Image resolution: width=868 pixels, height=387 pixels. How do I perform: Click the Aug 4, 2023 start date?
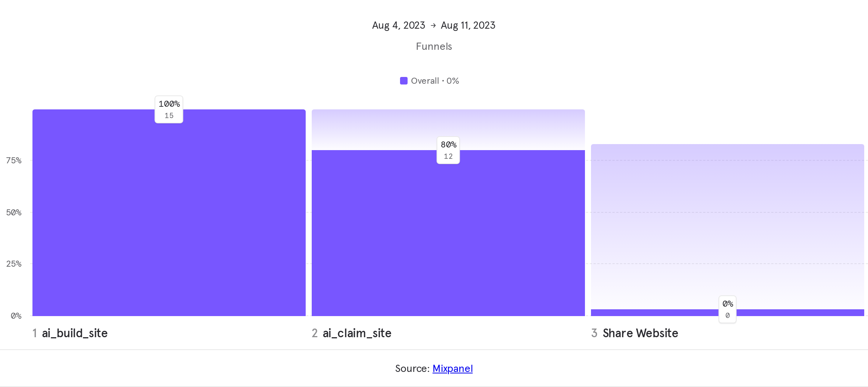[399, 25]
